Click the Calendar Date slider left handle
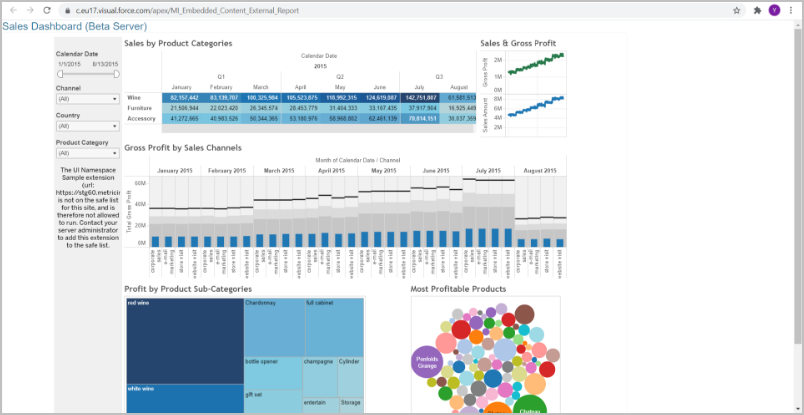 (x=60, y=73)
